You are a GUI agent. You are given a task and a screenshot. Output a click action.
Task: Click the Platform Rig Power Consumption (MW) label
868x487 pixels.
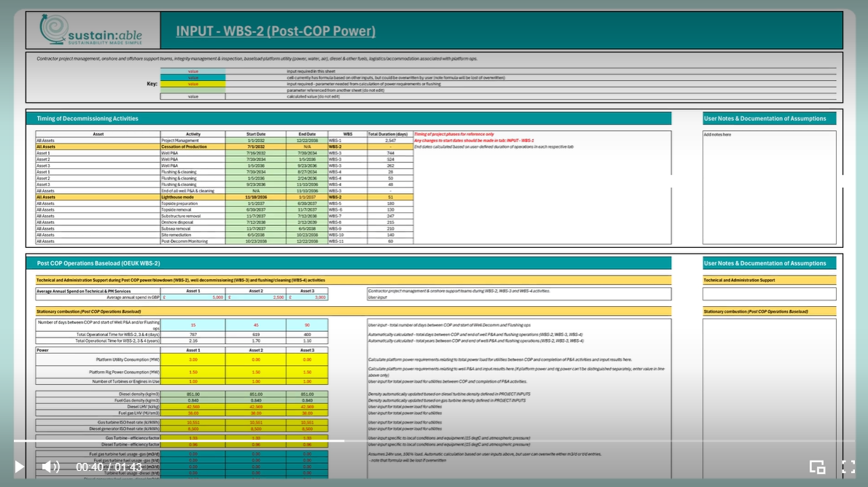coord(124,372)
